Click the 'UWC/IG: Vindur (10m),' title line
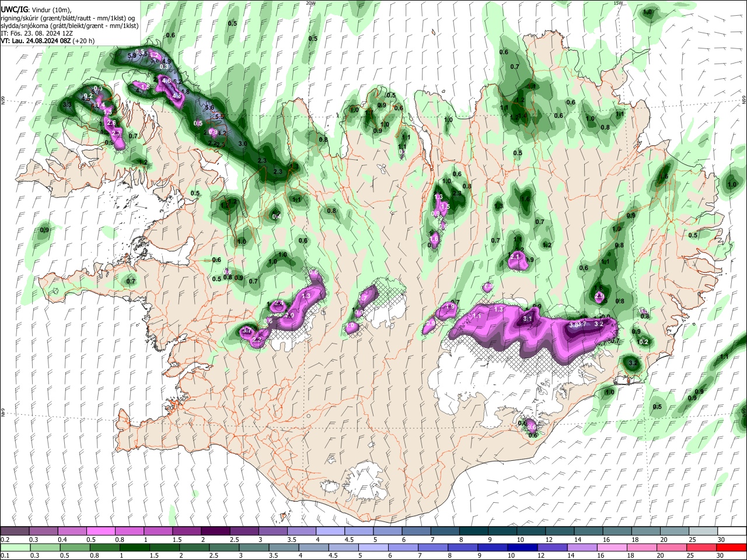Image resolution: width=747 pixels, height=560 pixels. tap(36, 9)
